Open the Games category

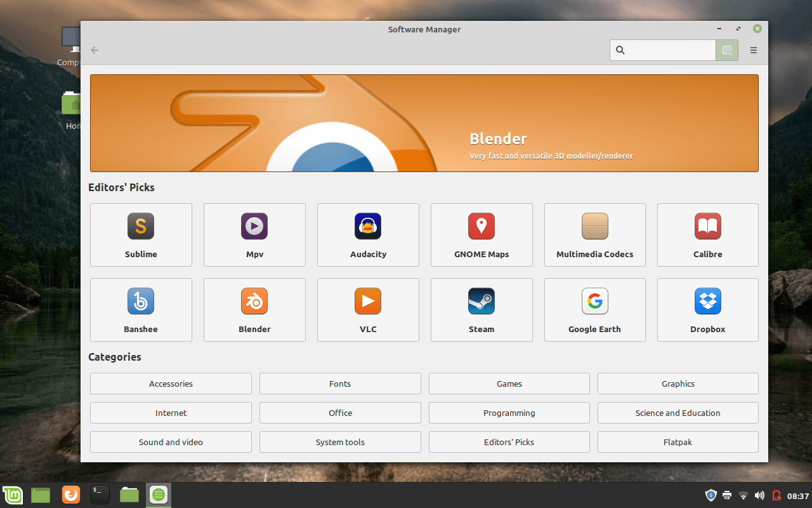point(509,384)
